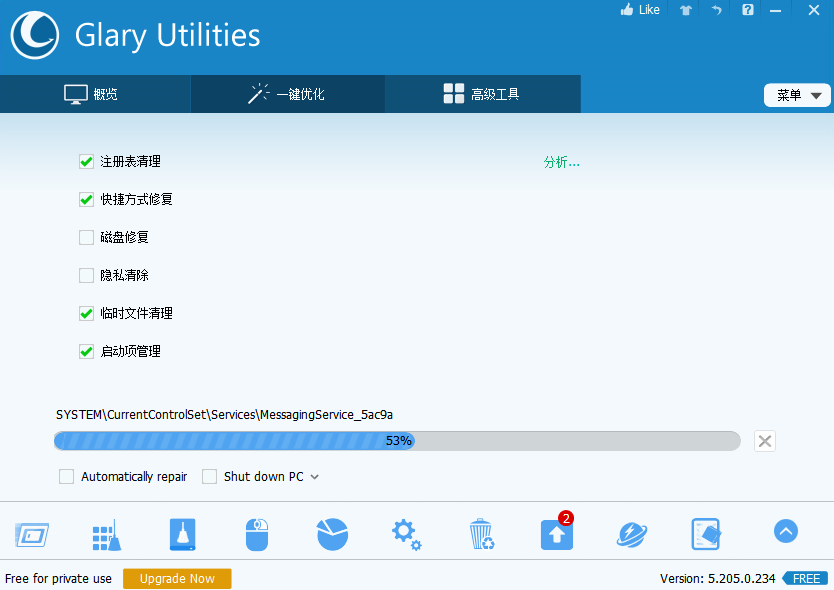The height and width of the screenshot is (590, 834).
Task: Uncheck the 注册表清理 checkbox
Action: coord(86,161)
